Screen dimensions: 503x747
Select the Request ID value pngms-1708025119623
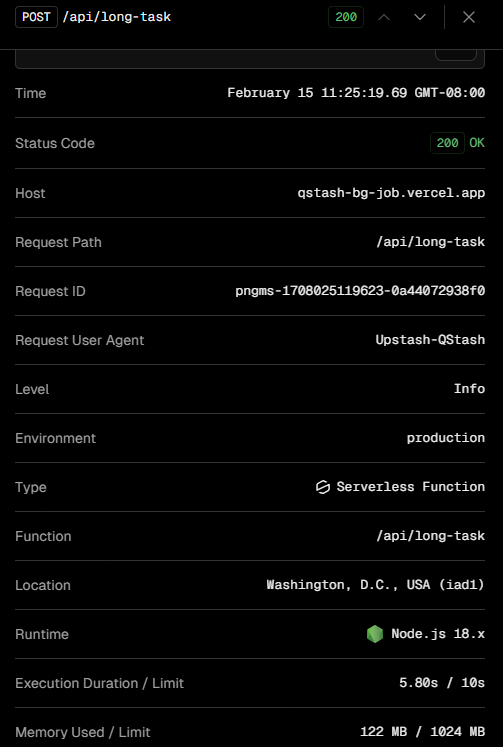[360, 291]
